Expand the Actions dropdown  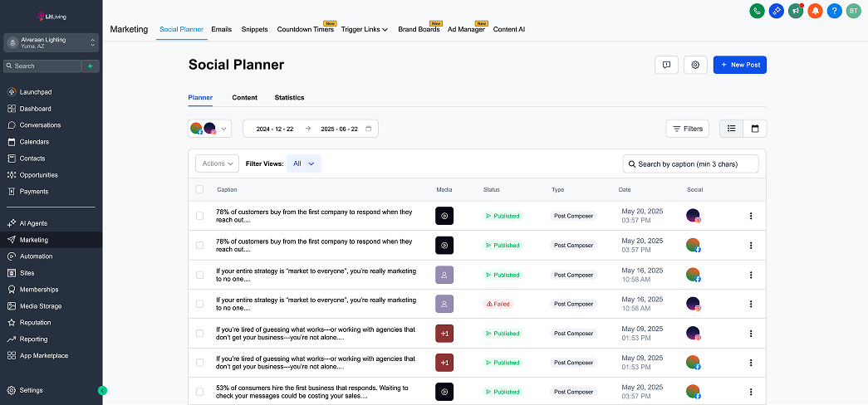(217, 163)
